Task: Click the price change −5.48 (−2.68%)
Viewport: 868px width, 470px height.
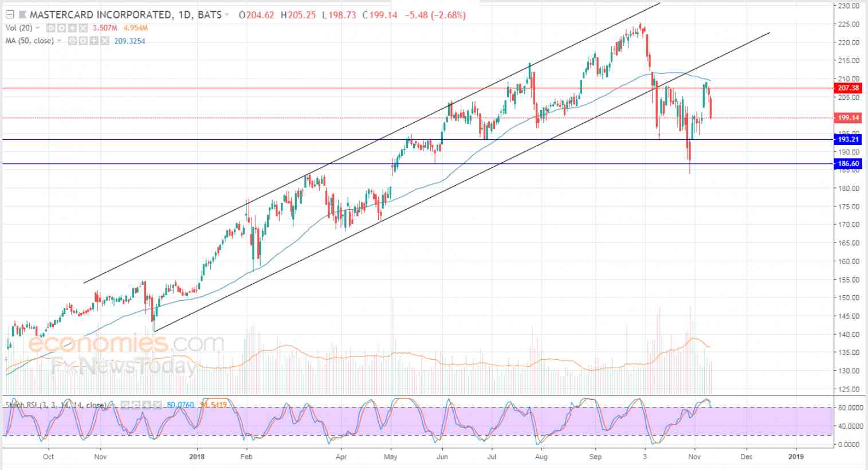Action: [435, 15]
